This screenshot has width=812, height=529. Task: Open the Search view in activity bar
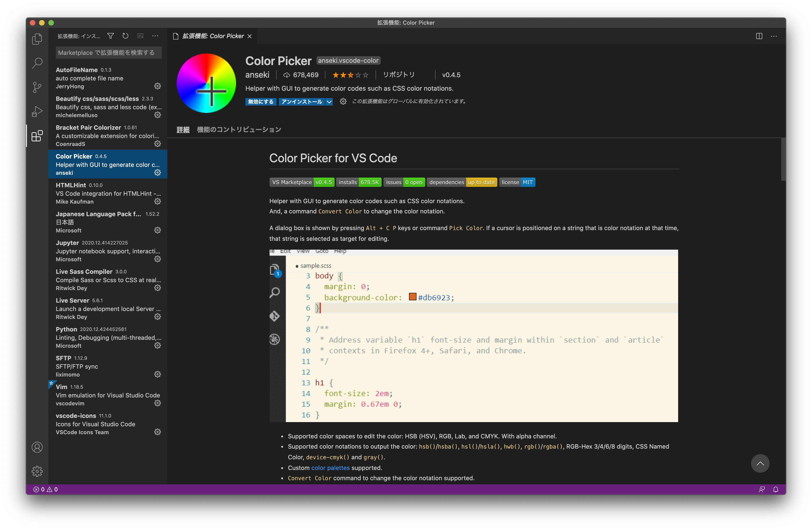[x=37, y=63]
